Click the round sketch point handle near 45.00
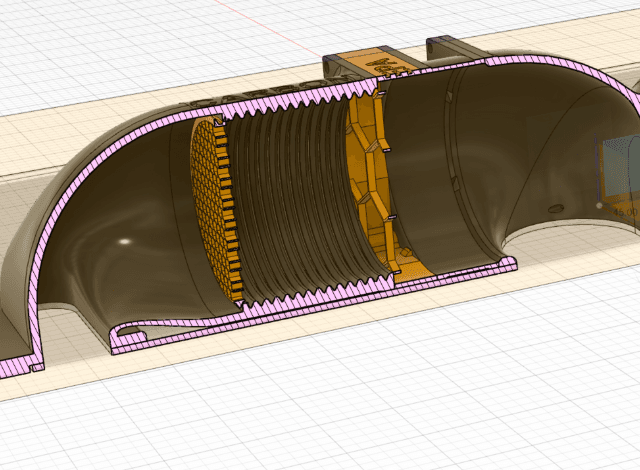 tap(599, 206)
